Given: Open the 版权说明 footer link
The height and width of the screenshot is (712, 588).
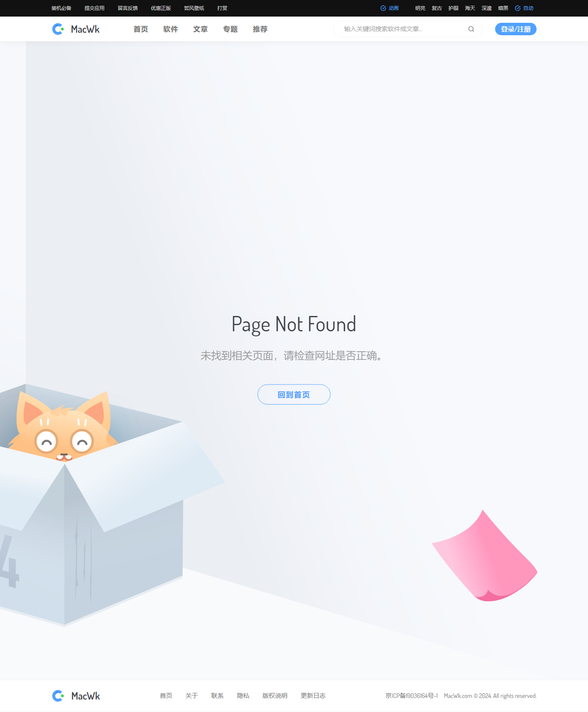Looking at the screenshot, I should (275, 696).
